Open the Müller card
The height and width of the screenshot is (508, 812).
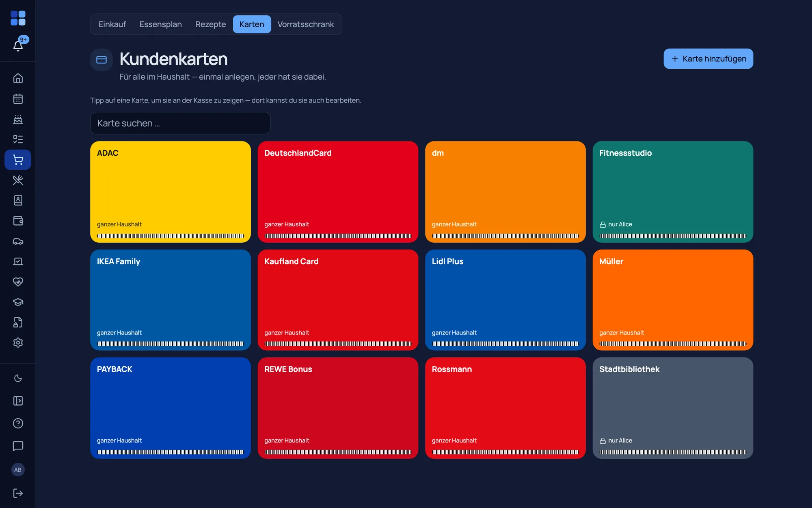(673, 300)
